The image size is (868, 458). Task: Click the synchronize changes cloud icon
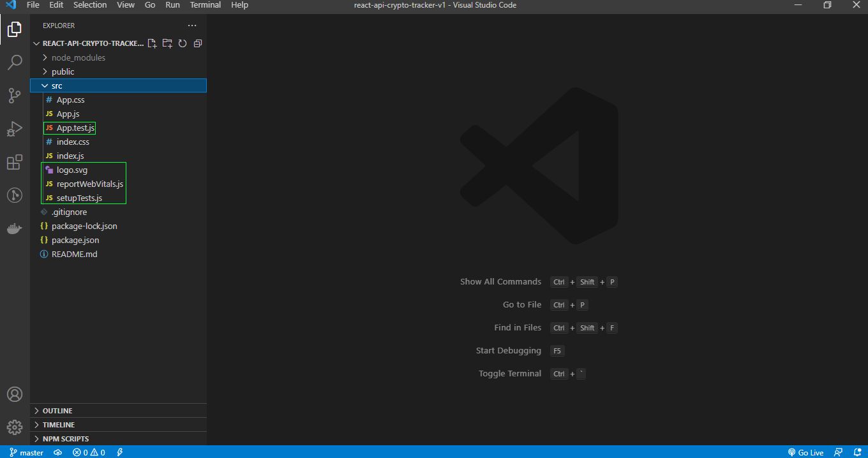coord(57,452)
